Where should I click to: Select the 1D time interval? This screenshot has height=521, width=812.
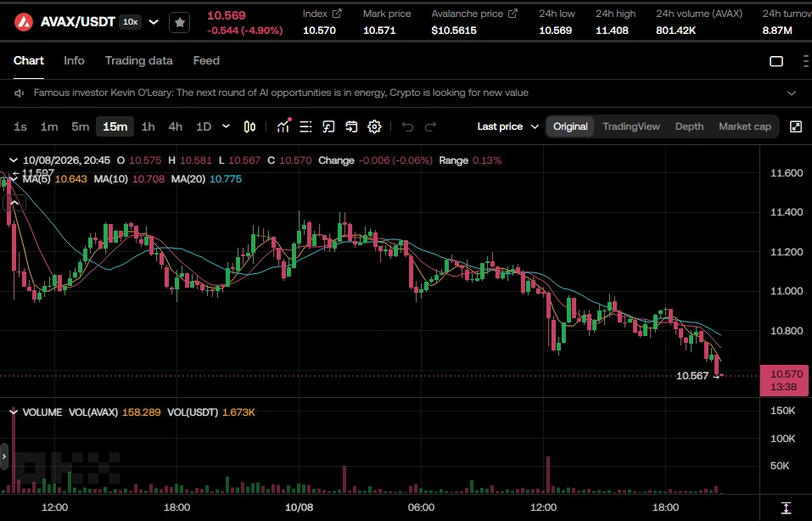[x=204, y=127]
